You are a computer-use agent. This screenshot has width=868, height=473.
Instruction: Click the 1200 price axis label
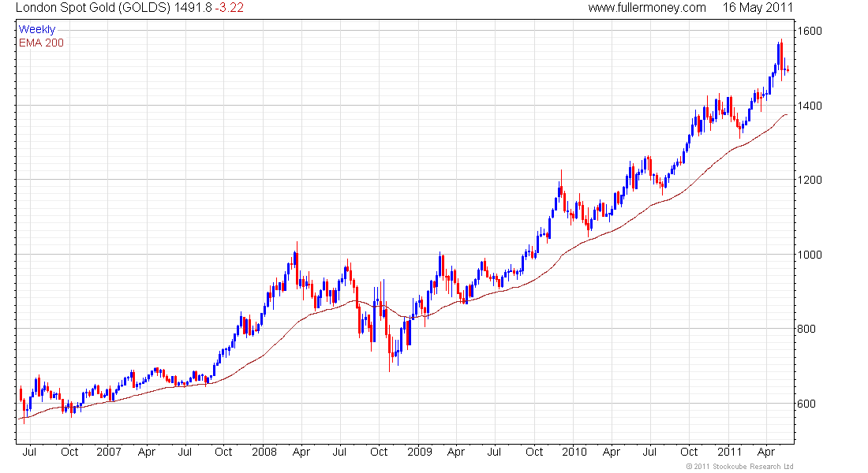coord(810,180)
